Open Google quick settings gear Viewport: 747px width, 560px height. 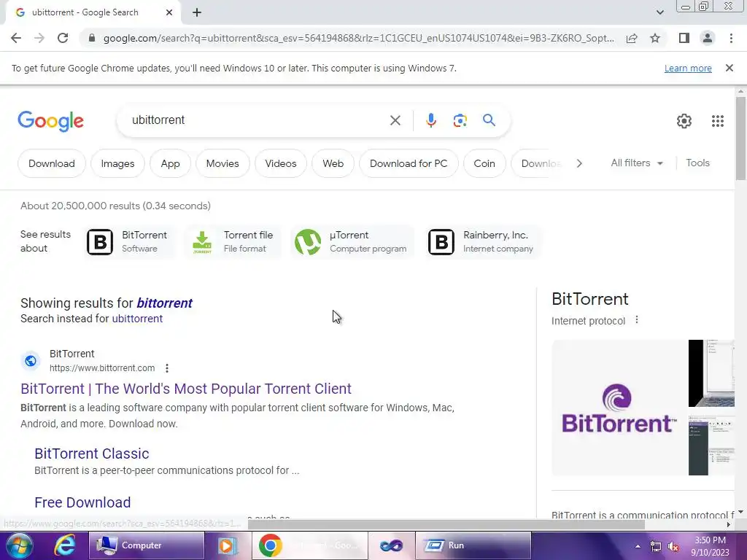click(684, 121)
